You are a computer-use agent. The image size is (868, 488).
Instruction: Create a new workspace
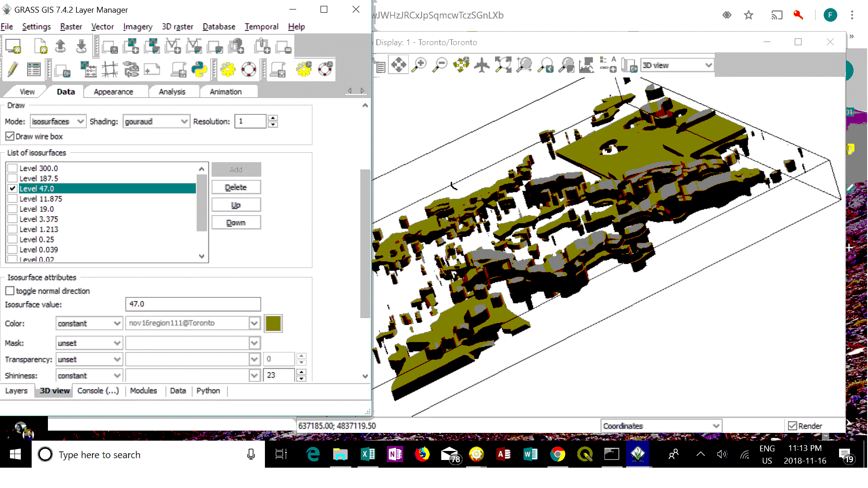point(41,47)
